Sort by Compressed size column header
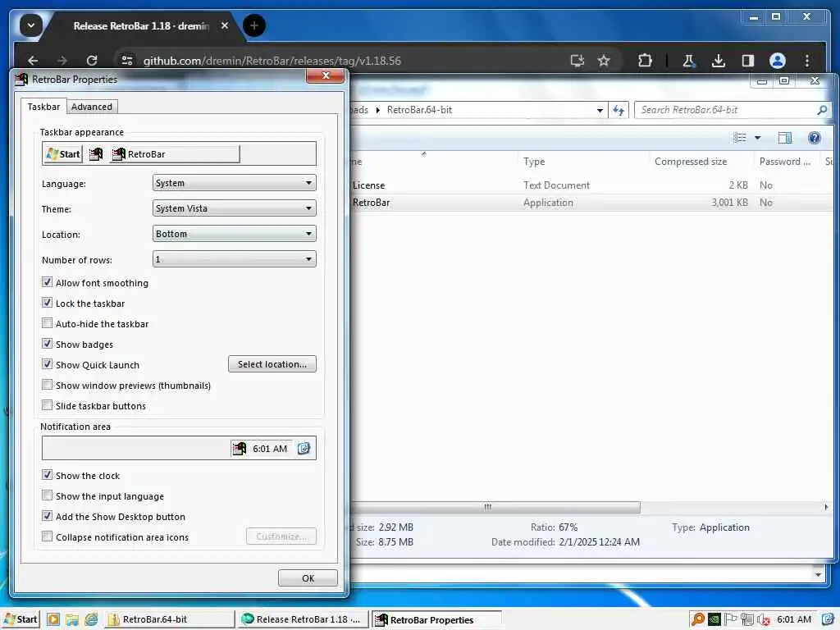This screenshot has height=630, width=840. click(x=701, y=162)
